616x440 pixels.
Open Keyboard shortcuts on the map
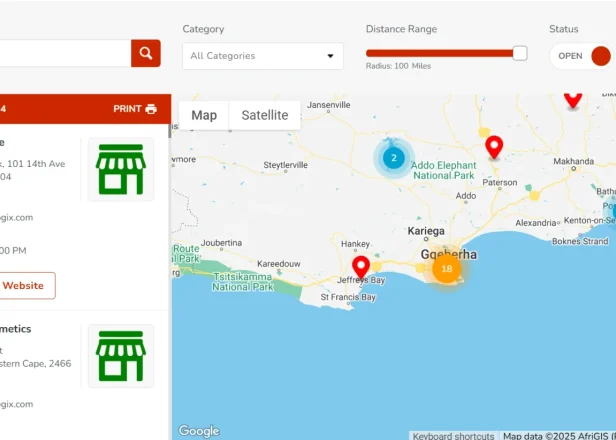453,436
